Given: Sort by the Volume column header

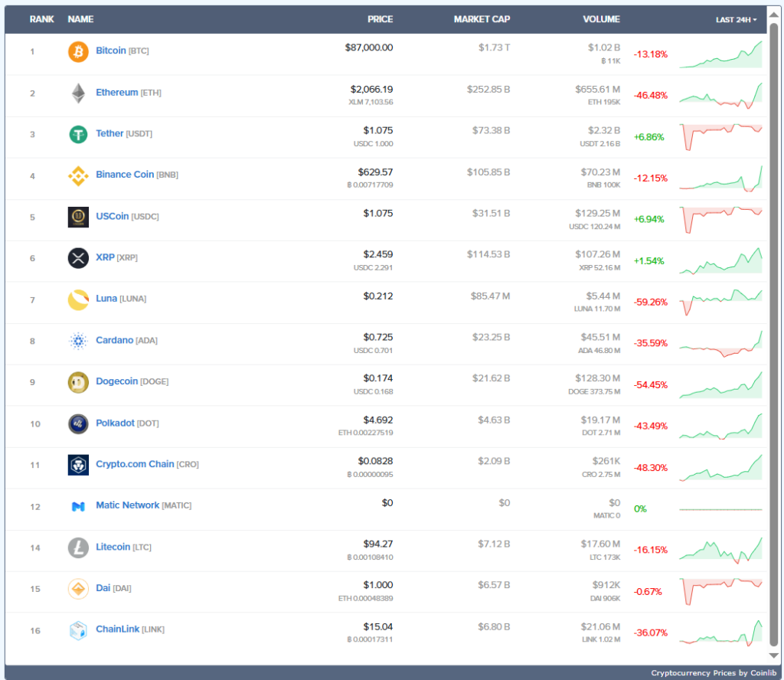Looking at the screenshot, I should 600,19.
